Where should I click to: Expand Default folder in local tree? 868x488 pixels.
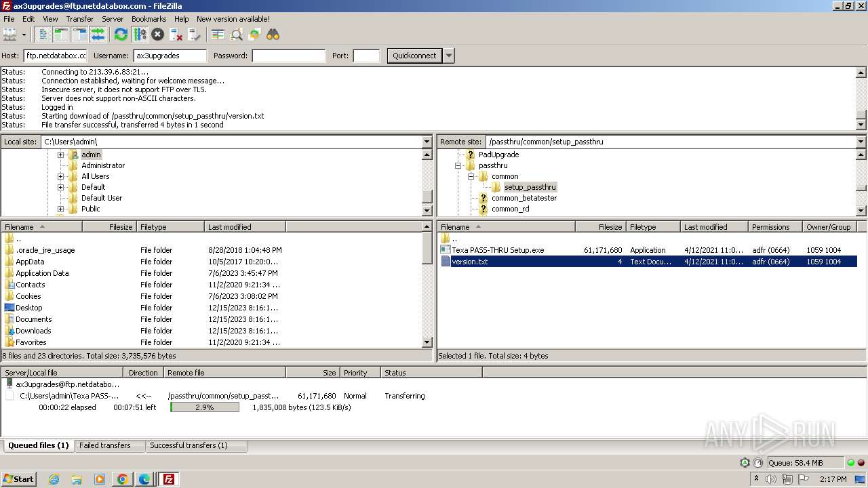(60, 187)
